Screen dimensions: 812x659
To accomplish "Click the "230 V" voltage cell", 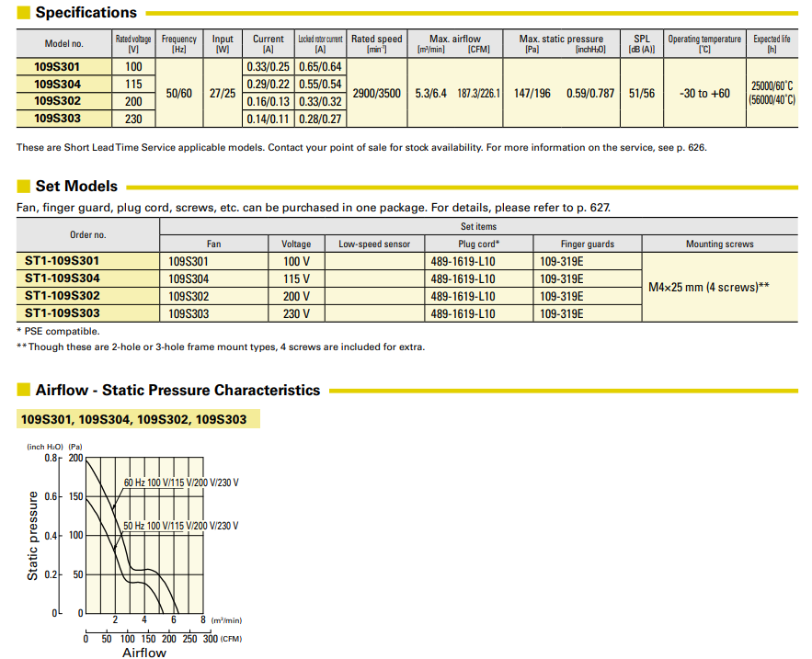I will pos(296,313).
